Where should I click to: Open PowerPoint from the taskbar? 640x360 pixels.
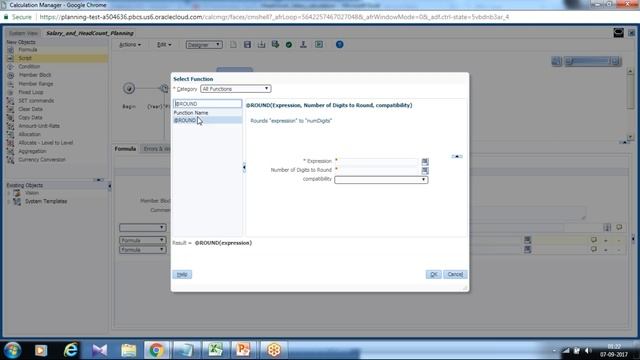(244, 350)
